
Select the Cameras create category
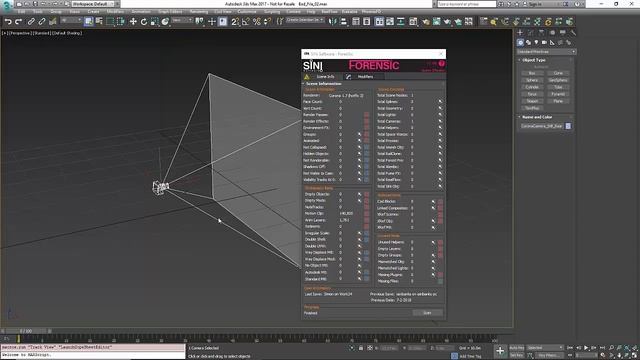tap(544, 42)
